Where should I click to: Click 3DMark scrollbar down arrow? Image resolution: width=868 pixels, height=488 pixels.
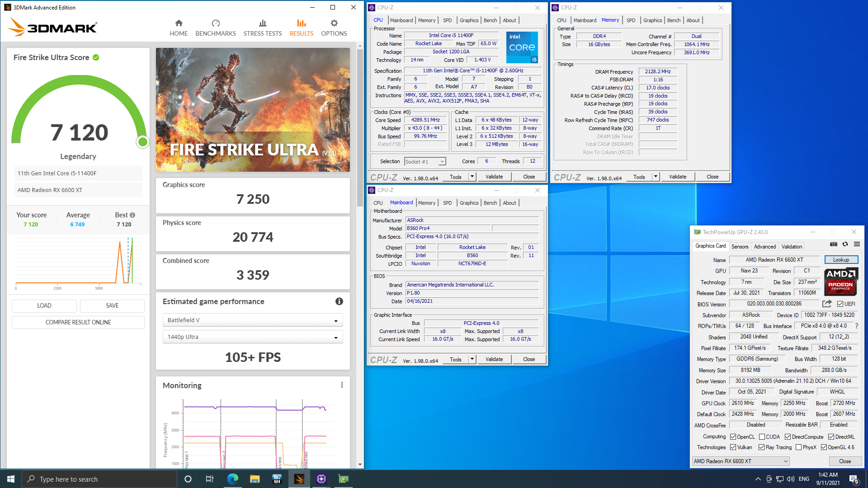click(360, 465)
